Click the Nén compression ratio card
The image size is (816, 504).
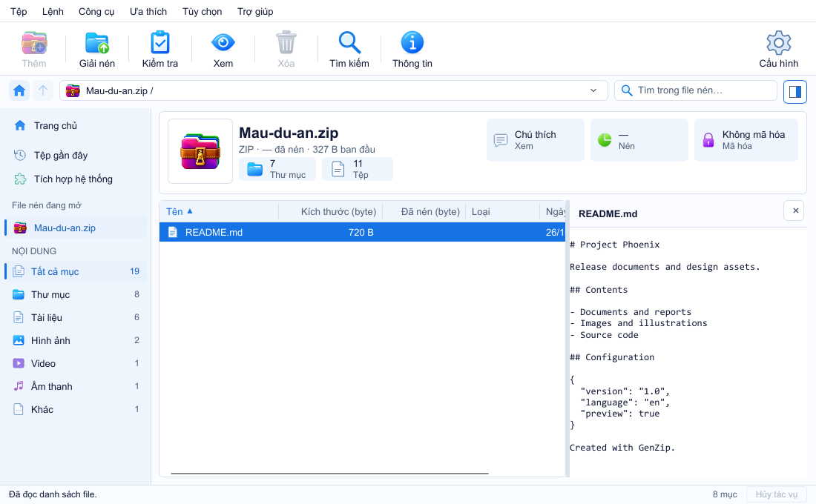click(x=639, y=140)
